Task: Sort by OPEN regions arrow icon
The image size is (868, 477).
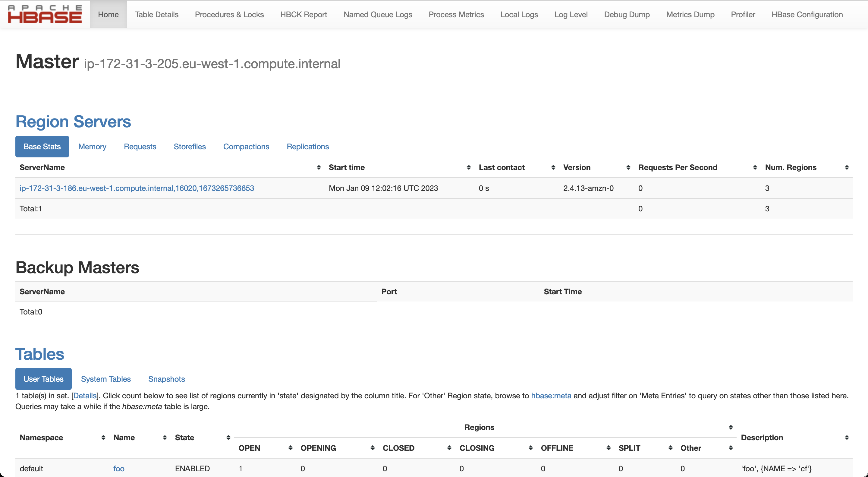Action: 291,448
